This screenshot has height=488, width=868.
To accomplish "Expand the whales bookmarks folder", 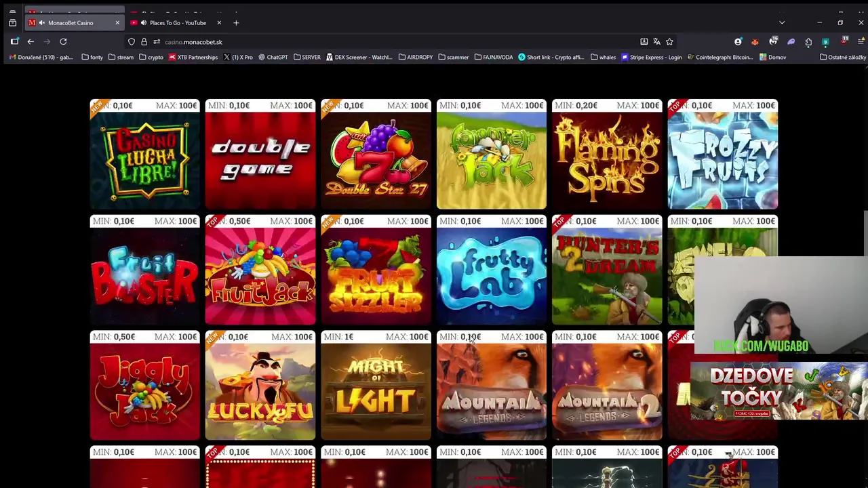I will 604,58.
